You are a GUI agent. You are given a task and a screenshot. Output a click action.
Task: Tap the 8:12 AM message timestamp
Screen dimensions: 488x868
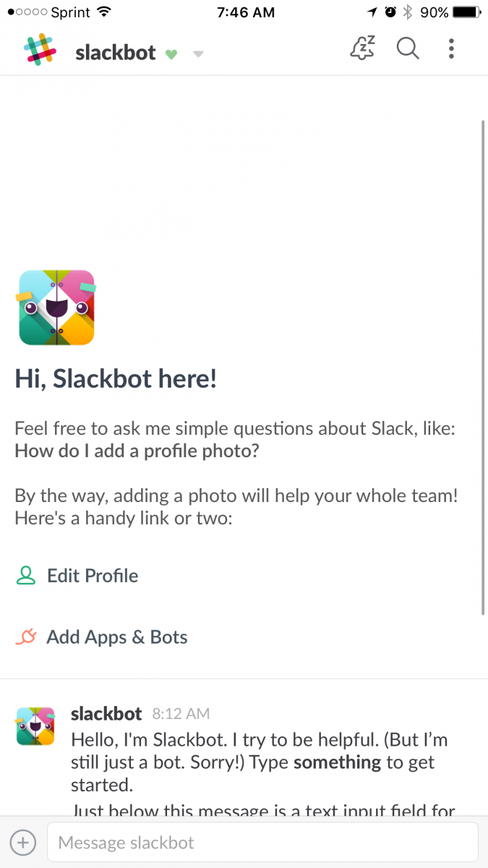(x=181, y=715)
